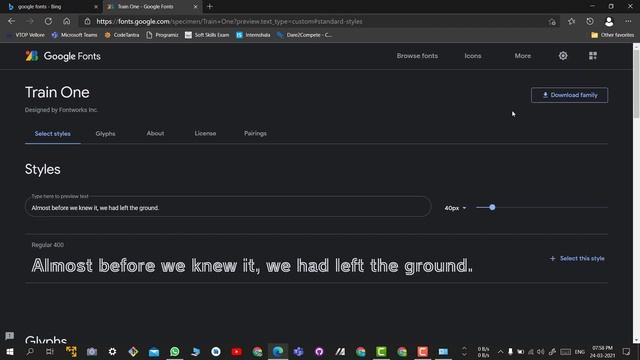640x360 pixels.
Task: Open clock and date in taskbar
Action: [602, 351]
